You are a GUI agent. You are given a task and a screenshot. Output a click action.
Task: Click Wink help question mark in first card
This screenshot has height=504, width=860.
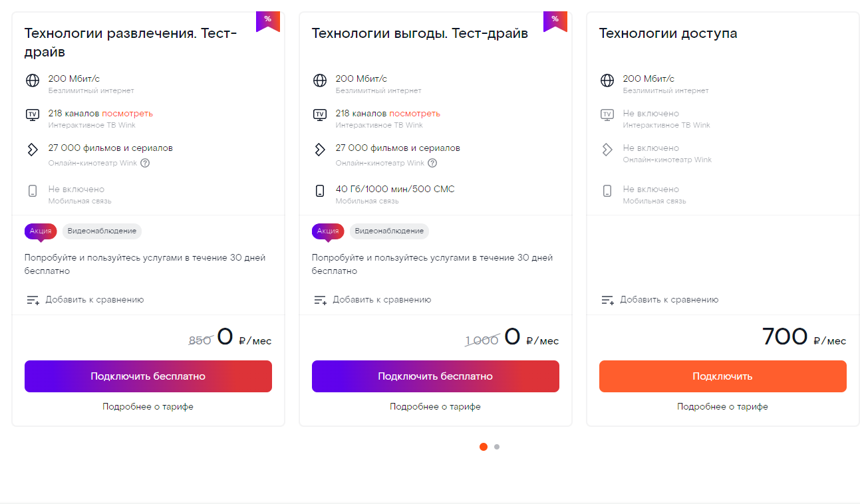coord(145,163)
